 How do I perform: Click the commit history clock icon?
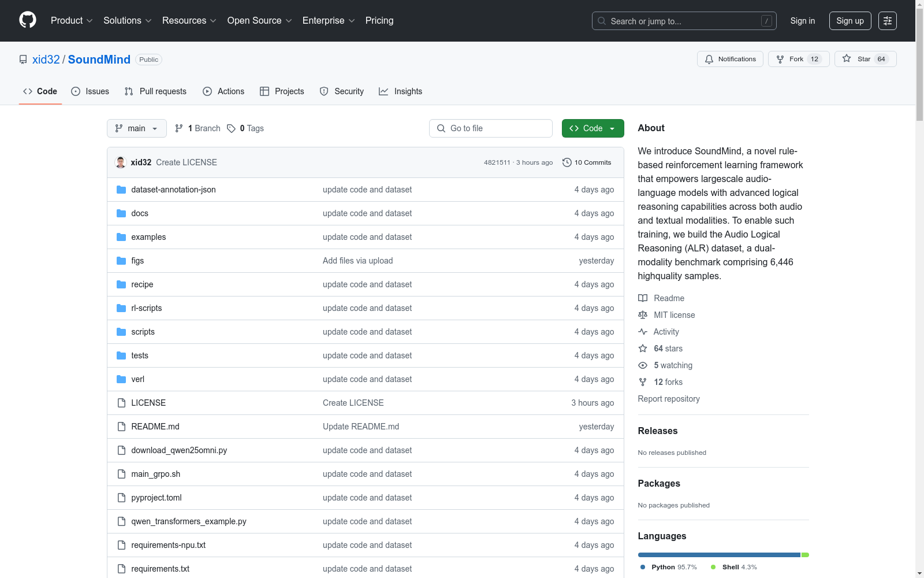[x=567, y=162]
